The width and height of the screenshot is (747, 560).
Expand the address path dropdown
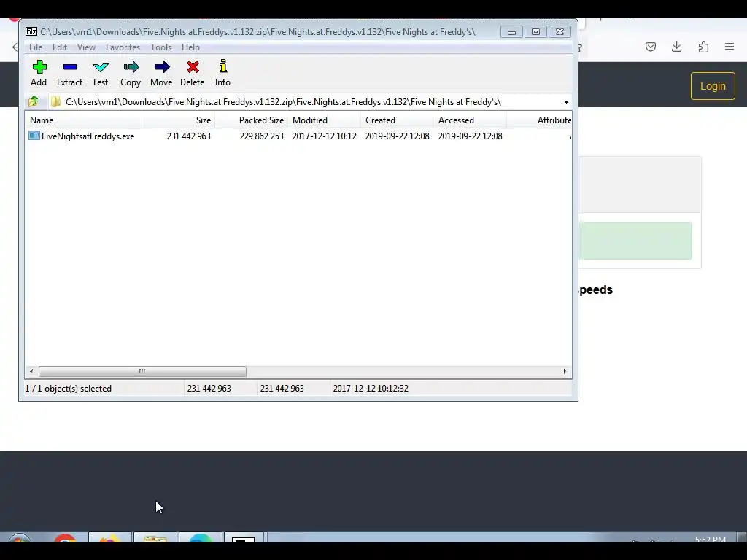(x=566, y=102)
